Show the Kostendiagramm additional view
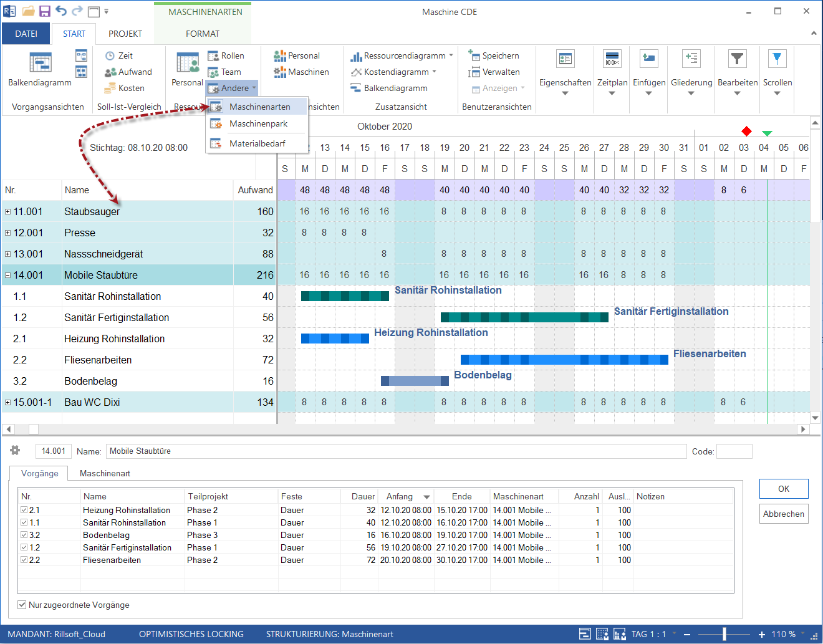 coord(393,72)
